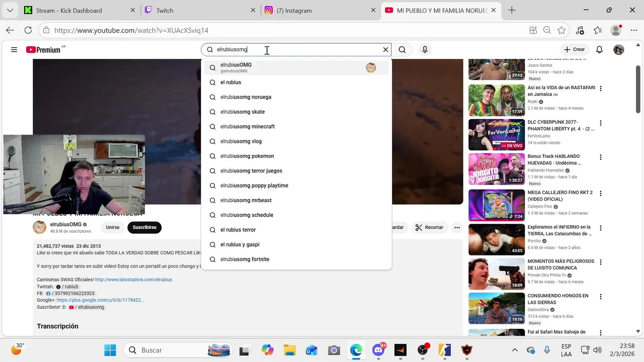This screenshot has width=644, height=362.
Task: Open MOMENTOS MÁS PELIGROSOS video thumbnail
Action: pos(497,274)
